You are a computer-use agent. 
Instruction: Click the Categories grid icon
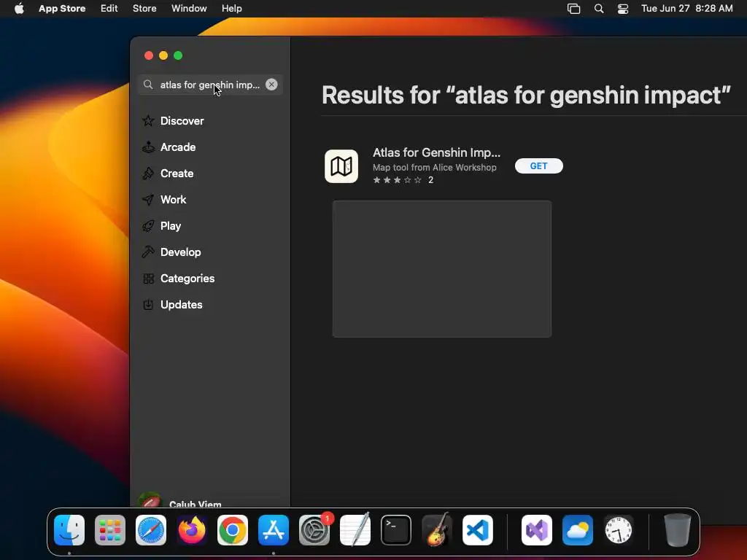click(148, 279)
